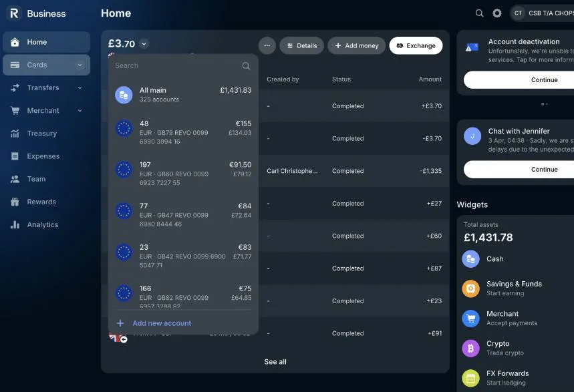Viewport: 574px width, 392px height.
Task: Click the Add money button
Action: click(356, 45)
